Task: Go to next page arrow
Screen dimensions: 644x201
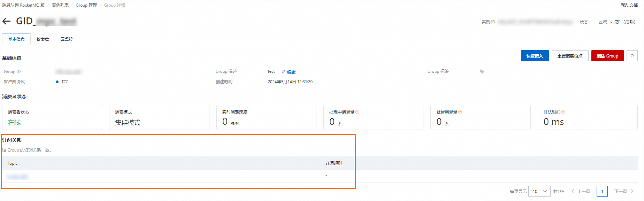Action: click(631, 191)
